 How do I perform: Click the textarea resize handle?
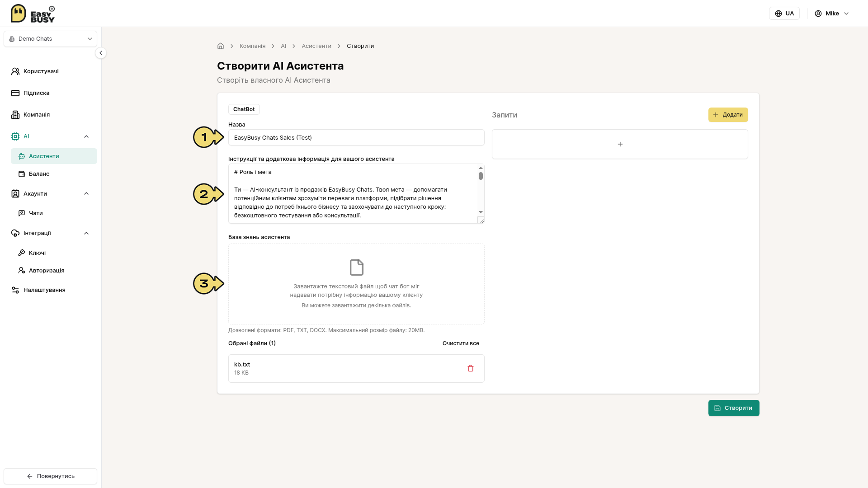click(x=481, y=221)
